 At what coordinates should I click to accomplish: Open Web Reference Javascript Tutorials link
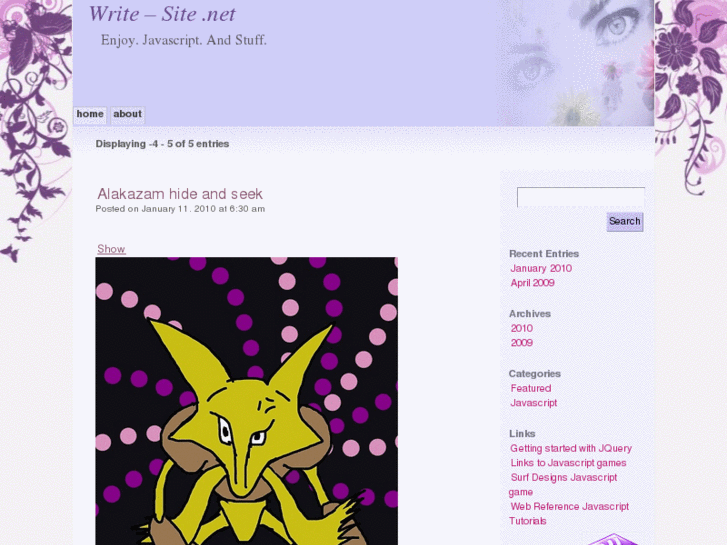(569, 513)
